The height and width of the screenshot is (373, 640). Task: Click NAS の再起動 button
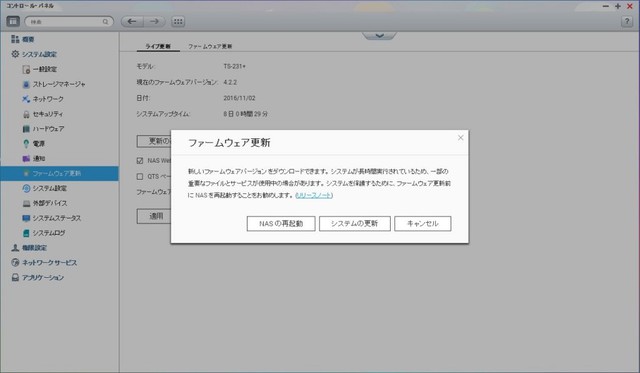pos(281,224)
